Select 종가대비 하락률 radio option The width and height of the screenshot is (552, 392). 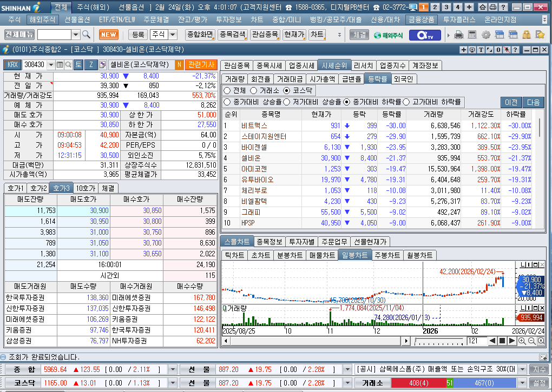click(347, 102)
